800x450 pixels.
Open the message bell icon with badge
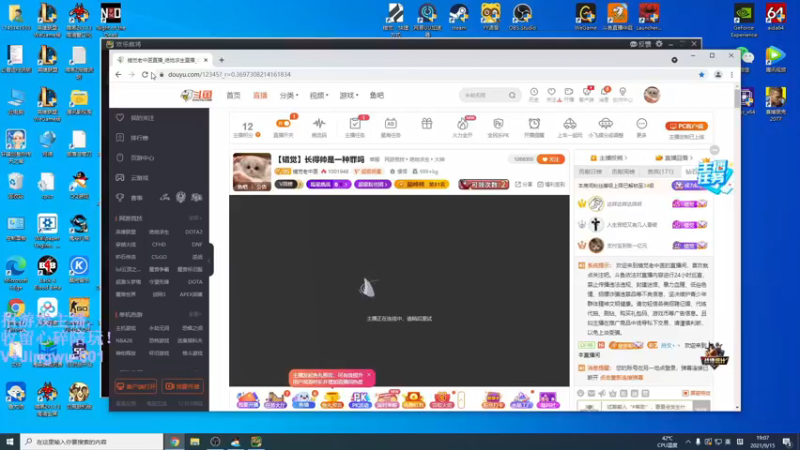coord(604,92)
